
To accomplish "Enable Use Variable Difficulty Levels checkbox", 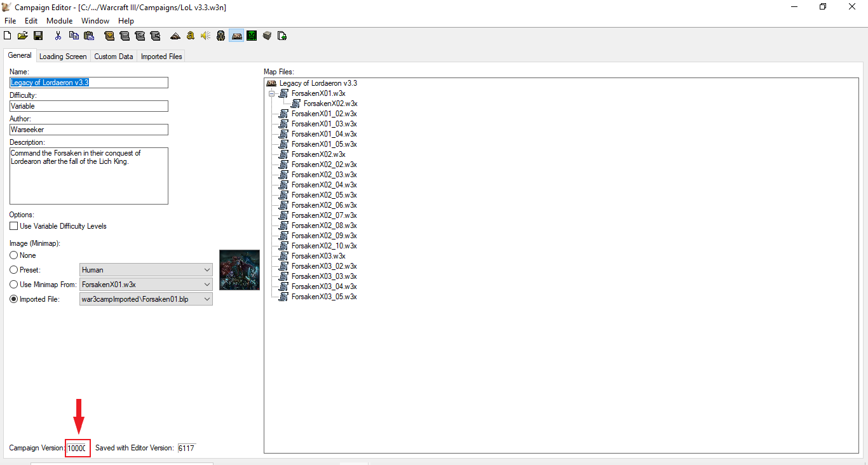I will pyautogui.click(x=13, y=226).
